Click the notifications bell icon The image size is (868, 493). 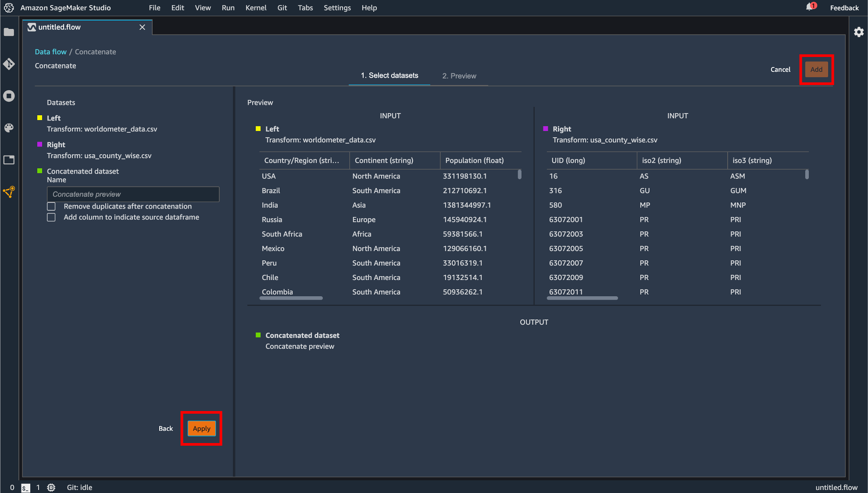pos(810,7)
